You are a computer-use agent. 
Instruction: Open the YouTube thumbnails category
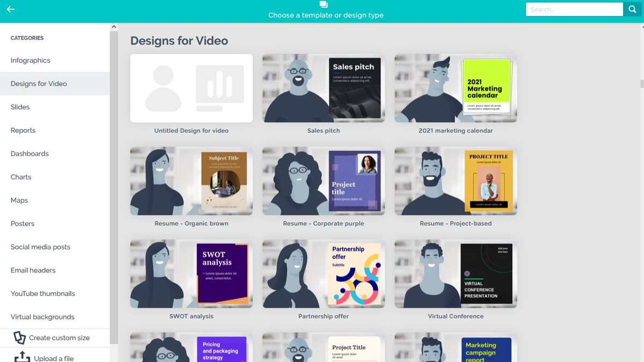point(42,293)
